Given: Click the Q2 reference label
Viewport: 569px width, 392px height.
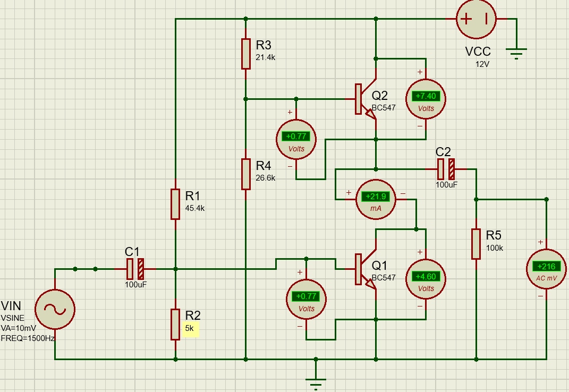Looking at the screenshot, I should (379, 96).
